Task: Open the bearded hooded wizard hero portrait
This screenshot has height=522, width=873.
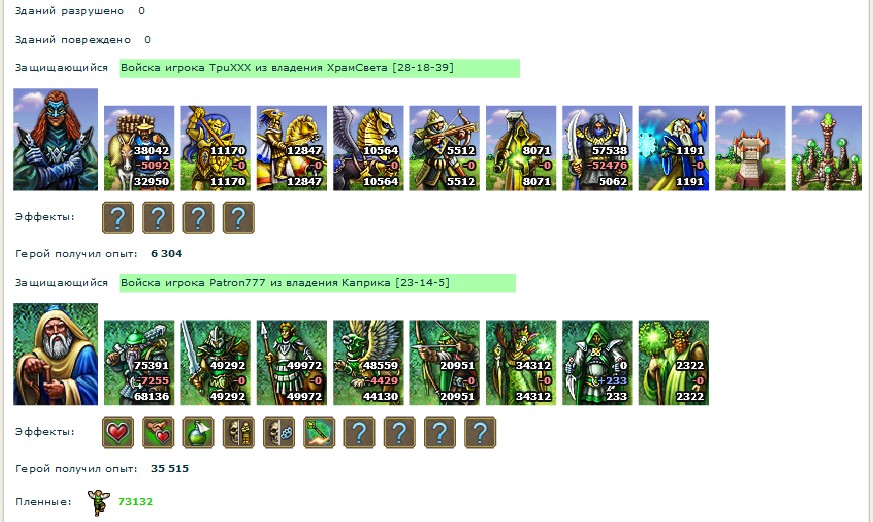Action: pyautogui.click(x=56, y=354)
